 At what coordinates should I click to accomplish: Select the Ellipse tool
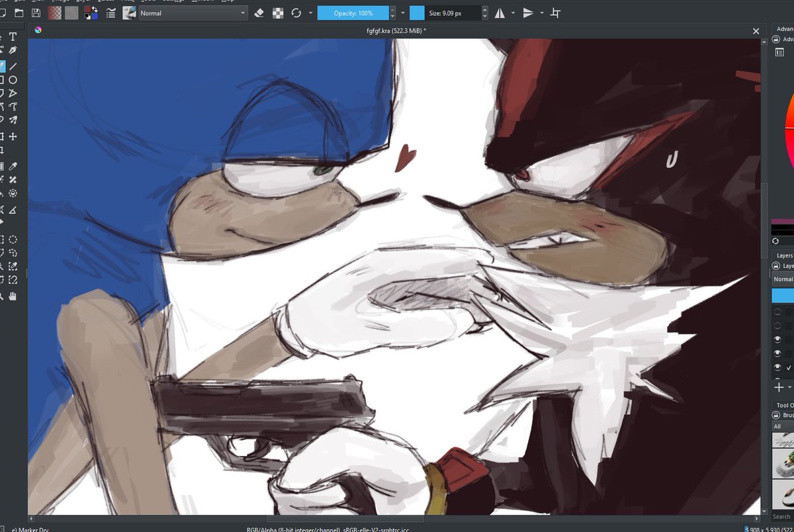13,80
